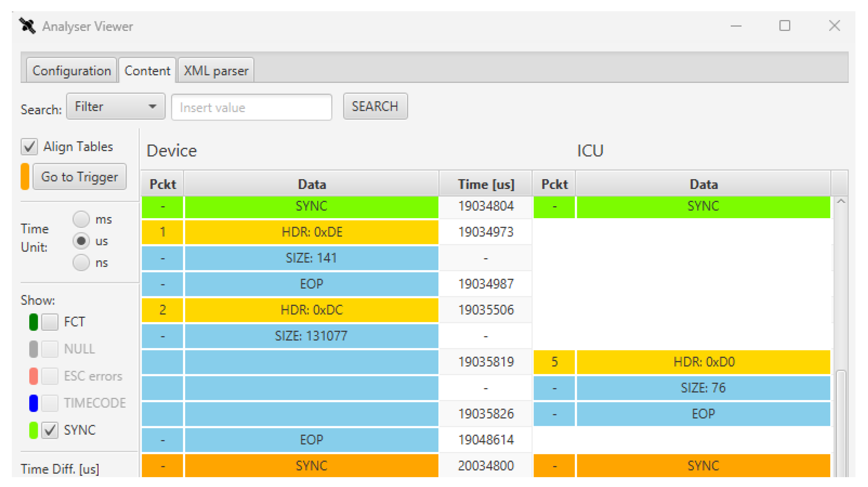Click the dark green FCT color marker
This screenshot has height=487, width=868.
(33, 322)
